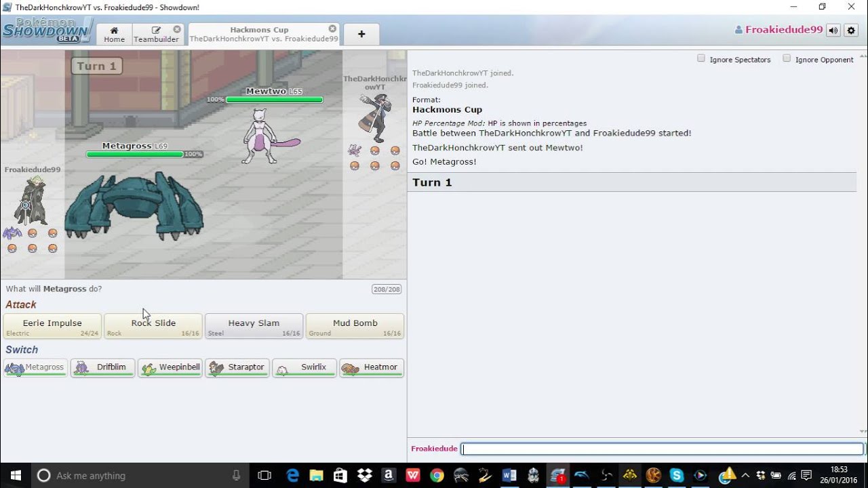Open the dolphin-icon app on the taskbar

pyautogui.click(x=581, y=476)
